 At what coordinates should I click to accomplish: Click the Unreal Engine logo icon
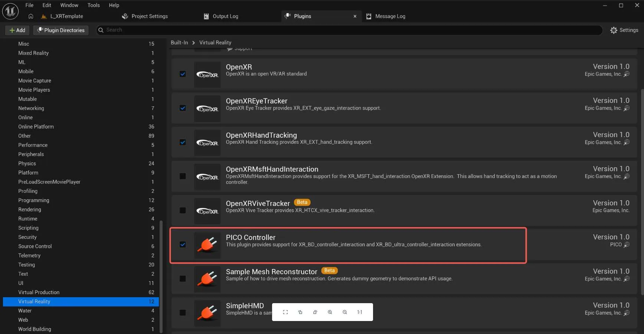pyautogui.click(x=10, y=11)
